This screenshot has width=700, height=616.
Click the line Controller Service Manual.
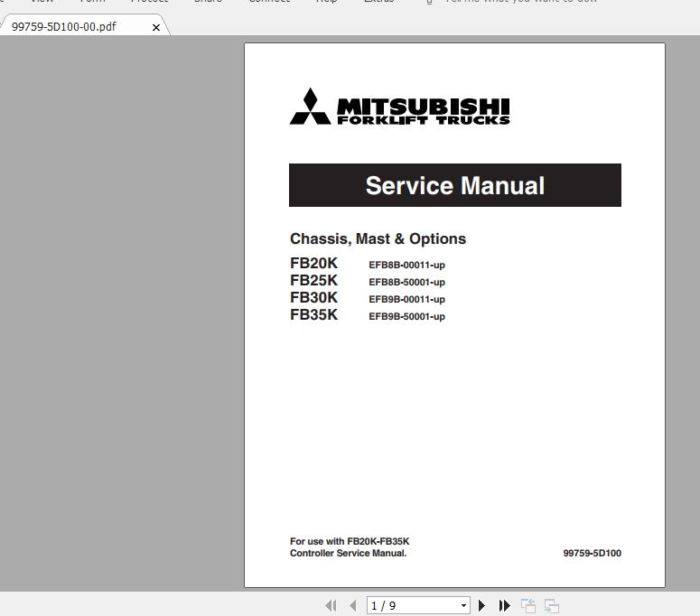pos(349,553)
